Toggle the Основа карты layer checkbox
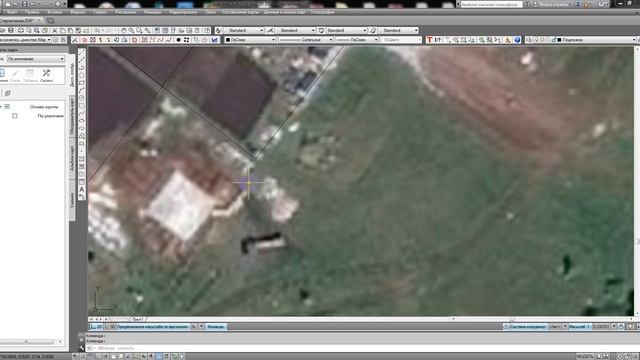This screenshot has height=360, width=640. 7,107
